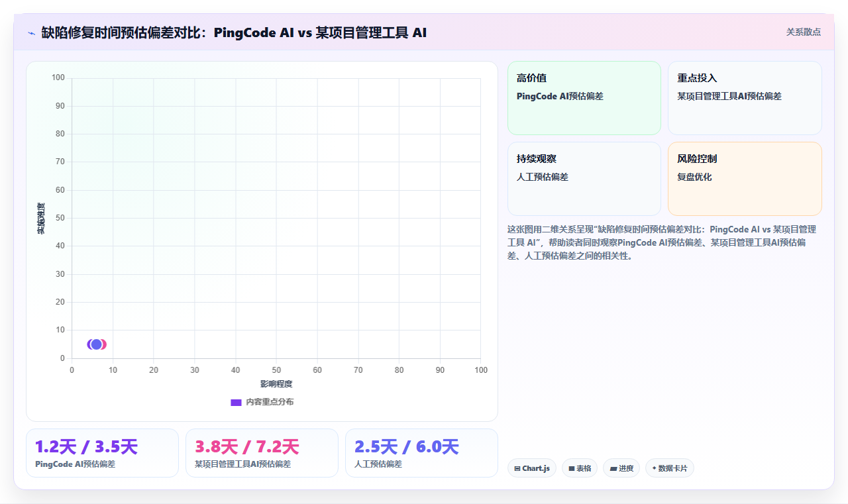The image size is (848, 504).
Task: Click the pink scatter point edge
Action: [104, 344]
